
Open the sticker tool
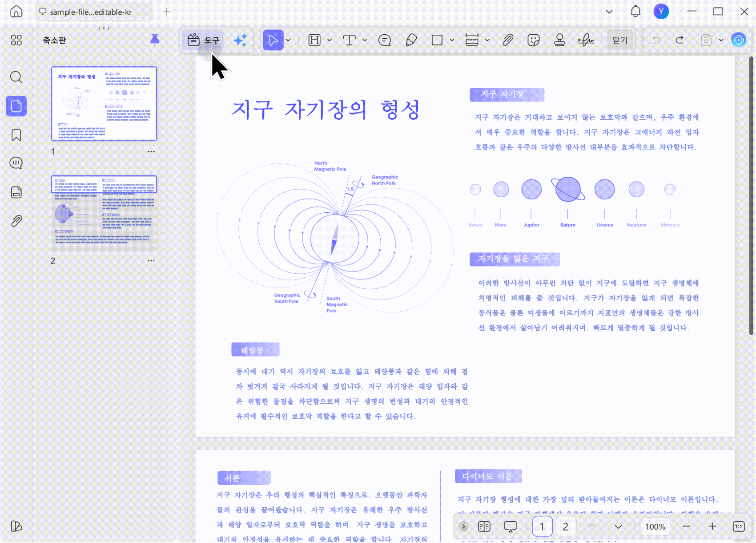coord(534,41)
